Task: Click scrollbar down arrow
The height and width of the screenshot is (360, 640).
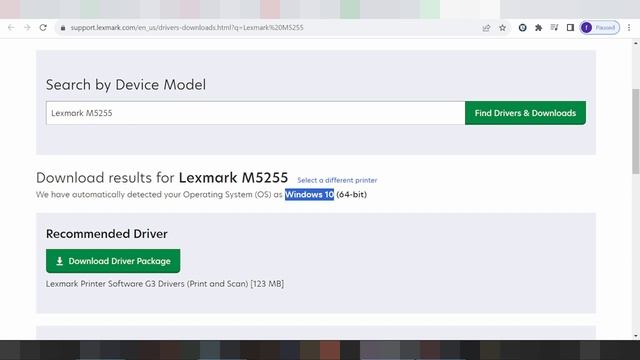Action: pyautogui.click(x=636, y=336)
